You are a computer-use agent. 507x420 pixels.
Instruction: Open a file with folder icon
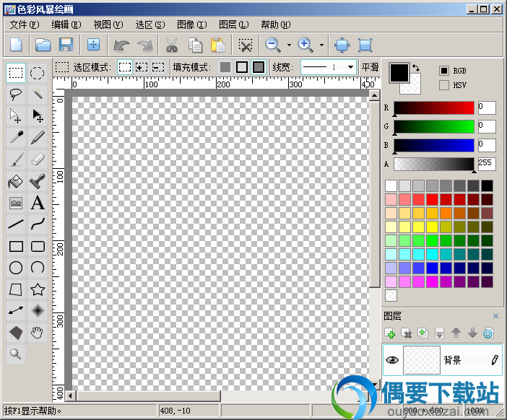pyautogui.click(x=43, y=45)
